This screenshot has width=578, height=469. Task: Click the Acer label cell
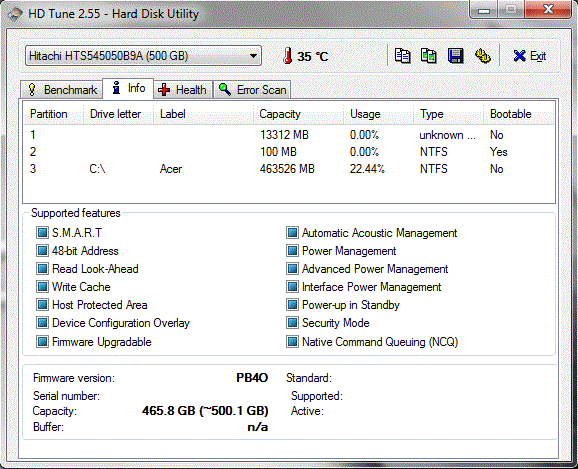coord(171,169)
